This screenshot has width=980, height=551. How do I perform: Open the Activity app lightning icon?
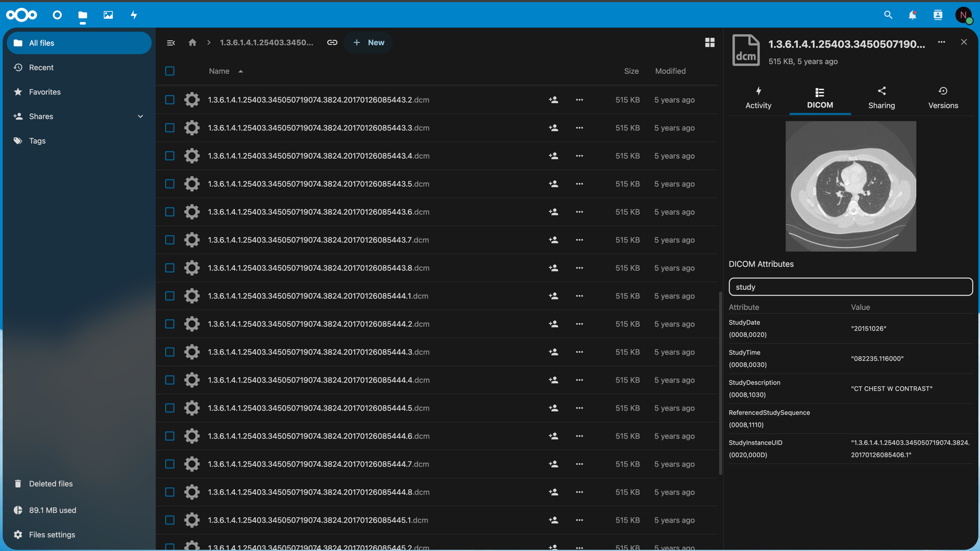pos(134,15)
